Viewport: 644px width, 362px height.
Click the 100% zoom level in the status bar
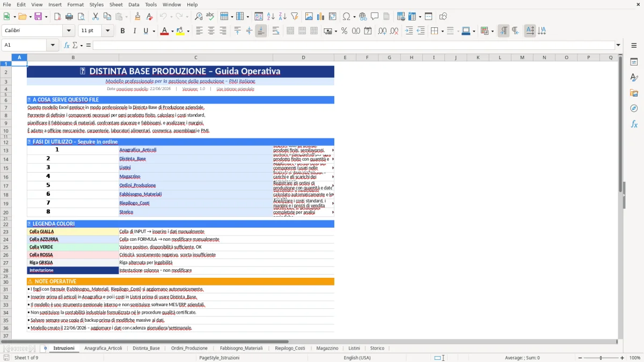point(635,358)
